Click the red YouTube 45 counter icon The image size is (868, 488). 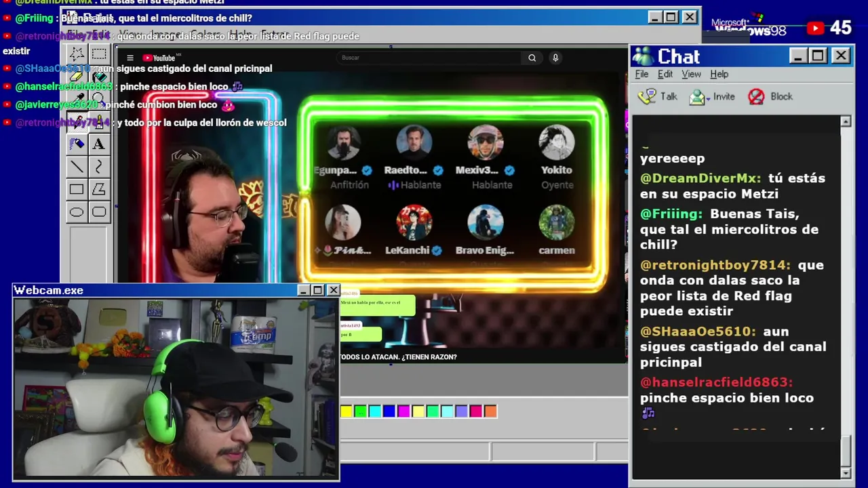pyautogui.click(x=816, y=28)
